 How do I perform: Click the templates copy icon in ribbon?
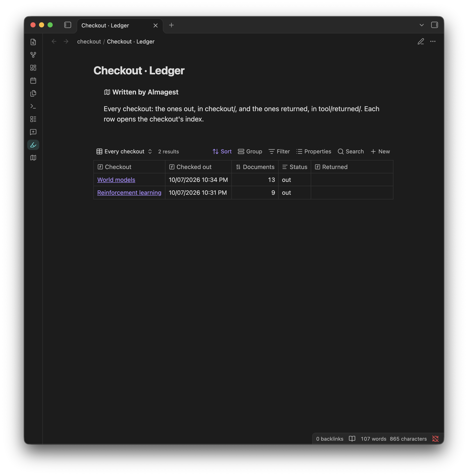(x=33, y=93)
